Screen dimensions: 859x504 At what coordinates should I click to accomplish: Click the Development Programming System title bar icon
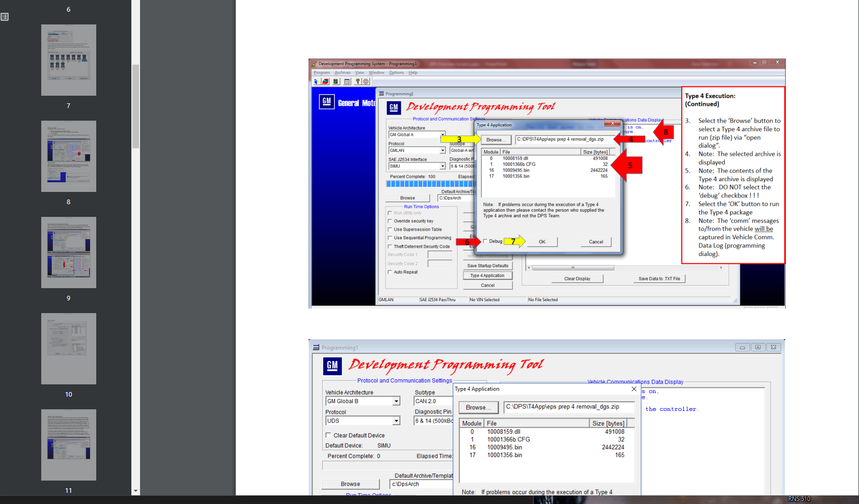click(x=314, y=64)
